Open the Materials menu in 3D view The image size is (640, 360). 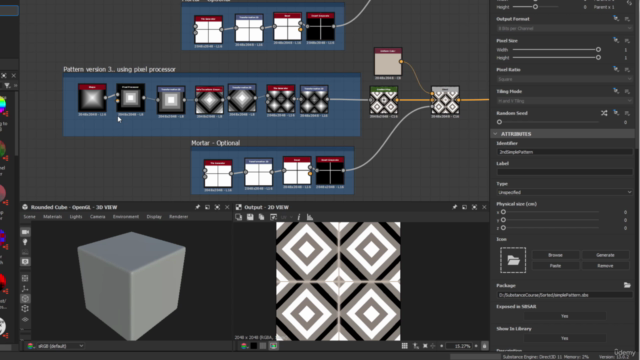(x=53, y=217)
